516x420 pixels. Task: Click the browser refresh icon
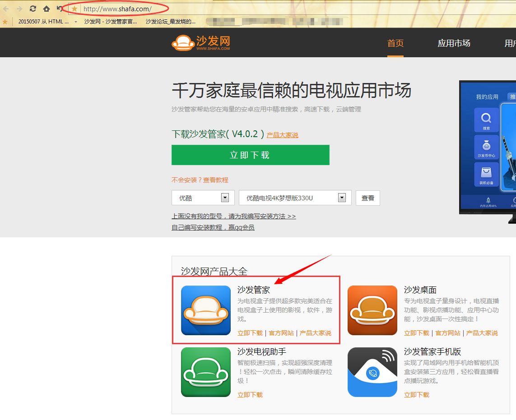pyautogui.click(x=33, y=9)
